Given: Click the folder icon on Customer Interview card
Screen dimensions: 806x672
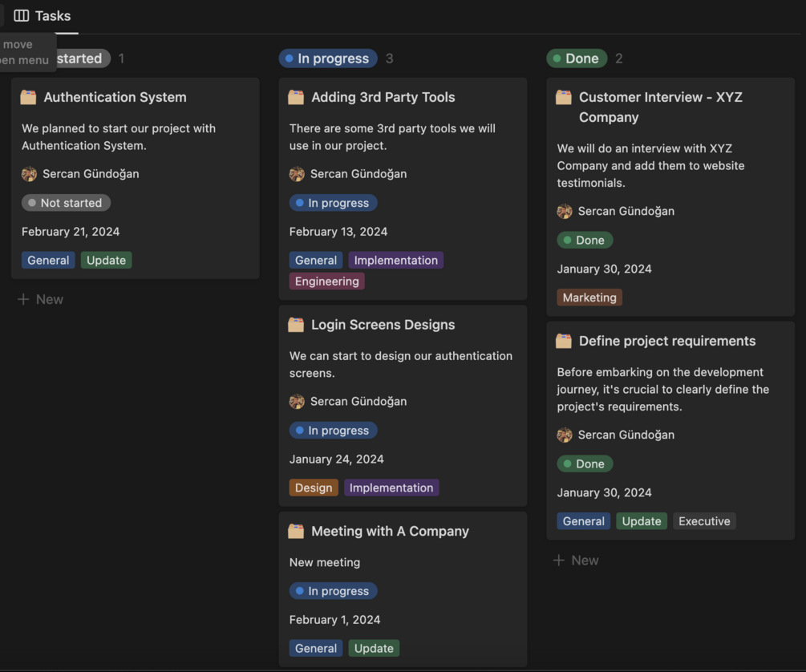Looking at the screenshot, I should click(x=564, y=97).
